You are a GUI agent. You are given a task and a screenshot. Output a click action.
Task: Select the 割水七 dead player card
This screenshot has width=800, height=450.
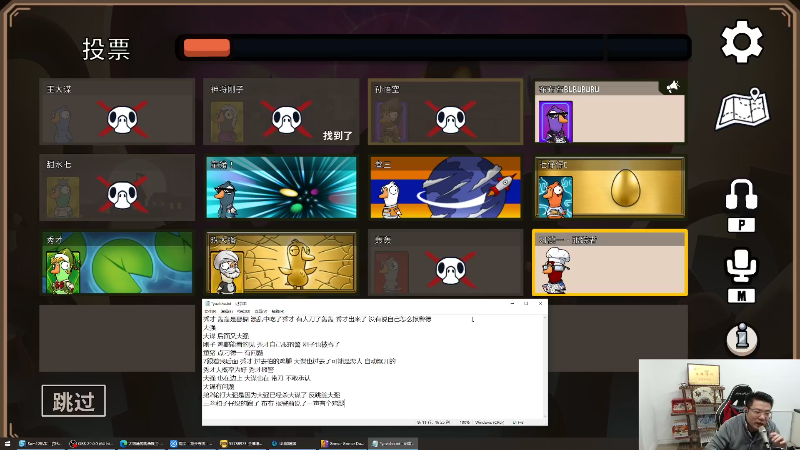pos(117,187)
